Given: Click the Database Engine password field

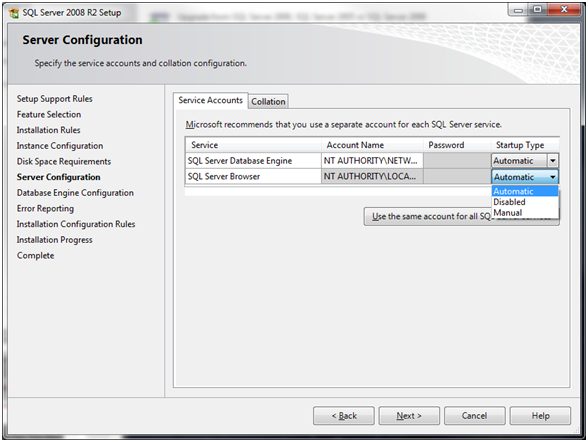Looking at the screenshot, I should 457,161.
